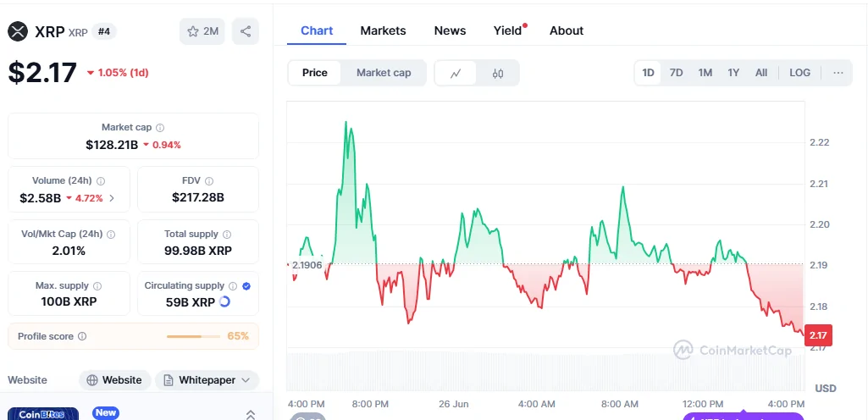Click the red 2.17 current price label
This screenshot has height=420, width=868.
pyautogui.click(x=818, y=335)
